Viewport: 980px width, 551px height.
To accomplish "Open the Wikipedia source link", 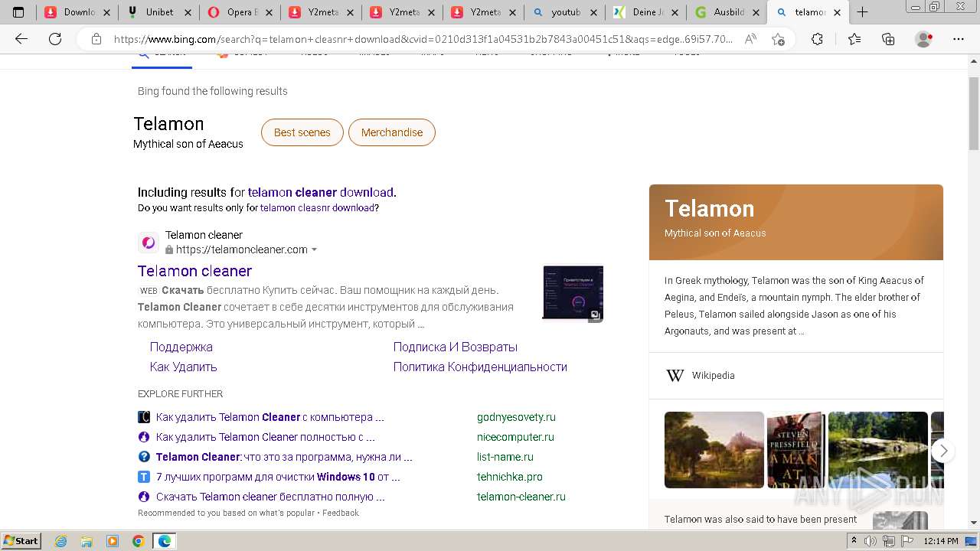I will point(713,376).
